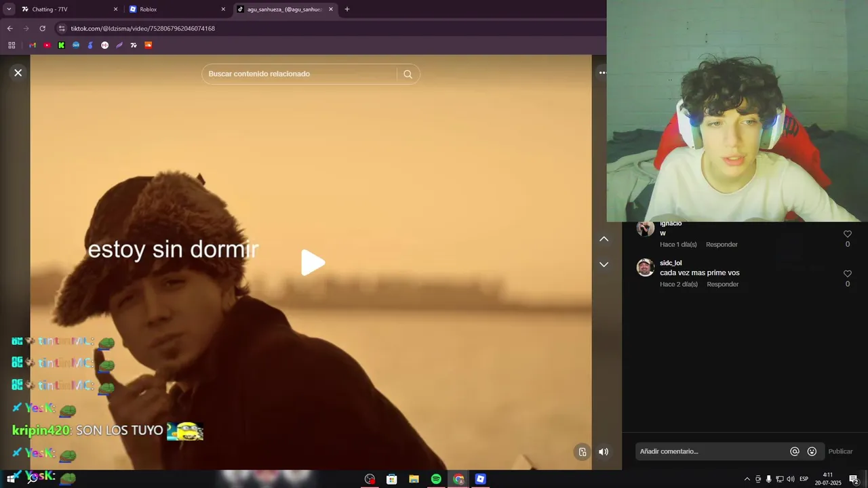This screenshot has width=868, height=488.
Task: Open the Kick bookmark
Action: [x=61, y=45]
